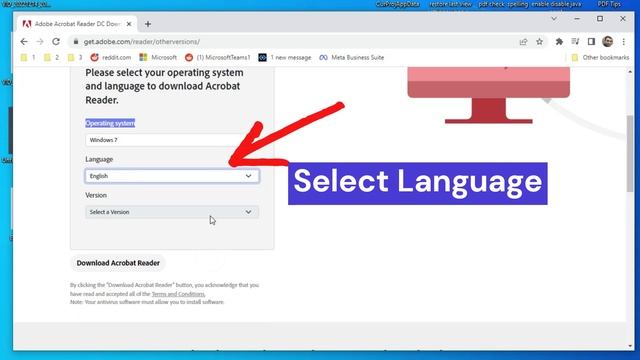Select the Adobe Acrobat Reader DC tab

tap(77, 24)
